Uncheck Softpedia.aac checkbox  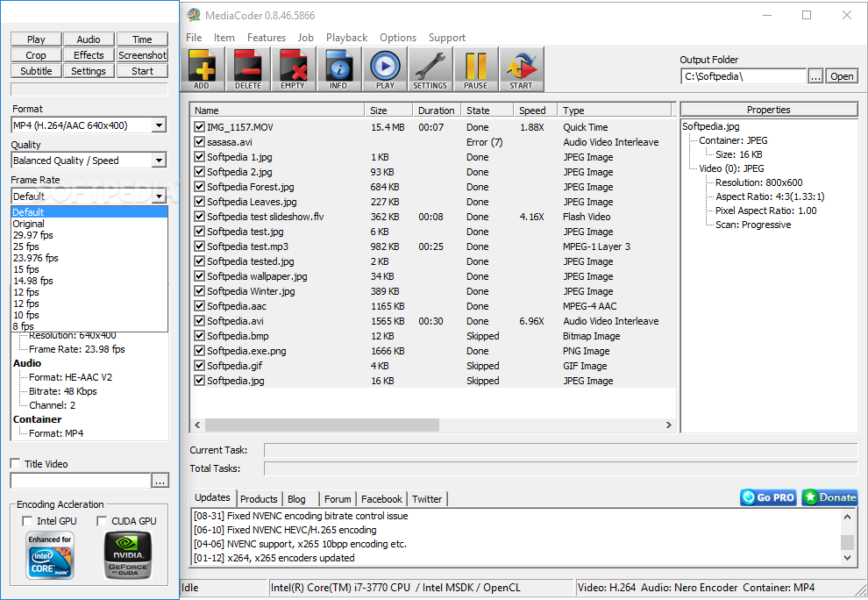(200, 306)
